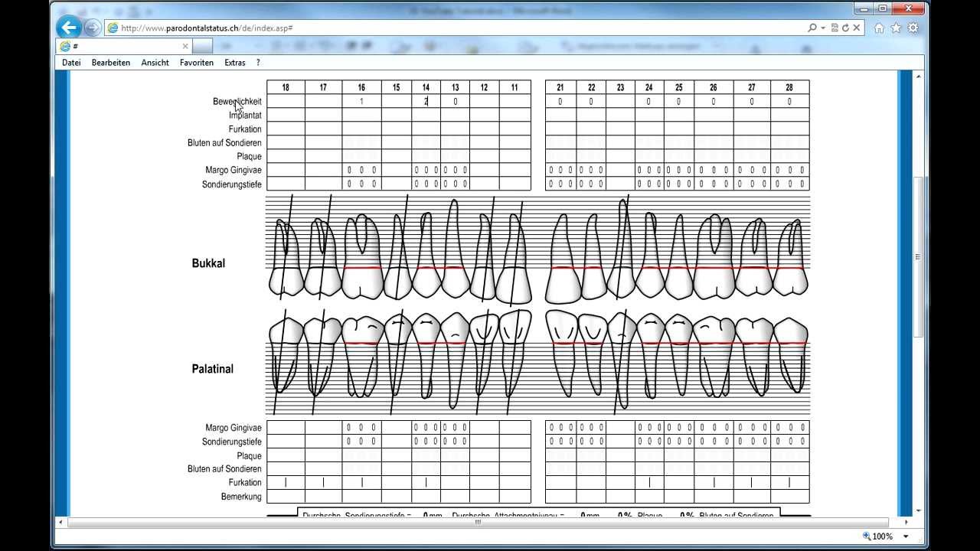Toggle Implantat cell for tooth 13

coord(455,115)
